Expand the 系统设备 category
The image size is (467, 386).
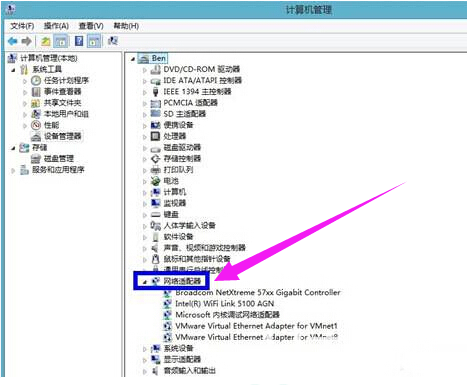click(x=145, y=349)
